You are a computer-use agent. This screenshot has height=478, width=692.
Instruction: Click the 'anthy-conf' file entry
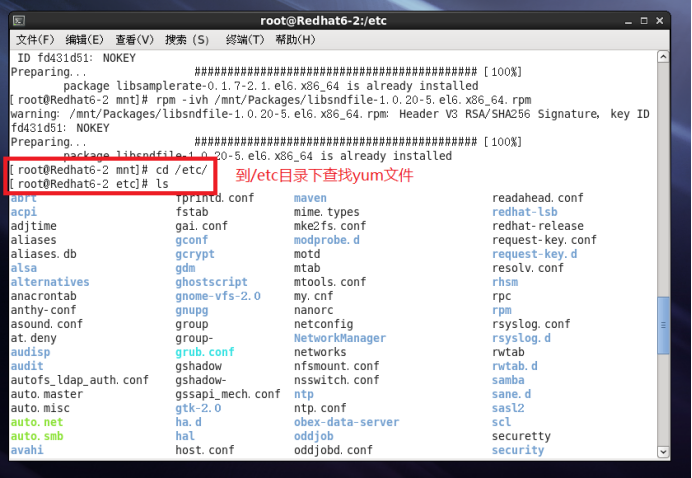point(43,310)
